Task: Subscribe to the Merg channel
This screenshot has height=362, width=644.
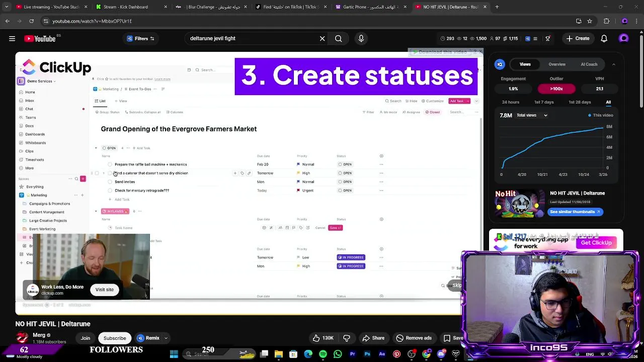Action: pos(115,338)
